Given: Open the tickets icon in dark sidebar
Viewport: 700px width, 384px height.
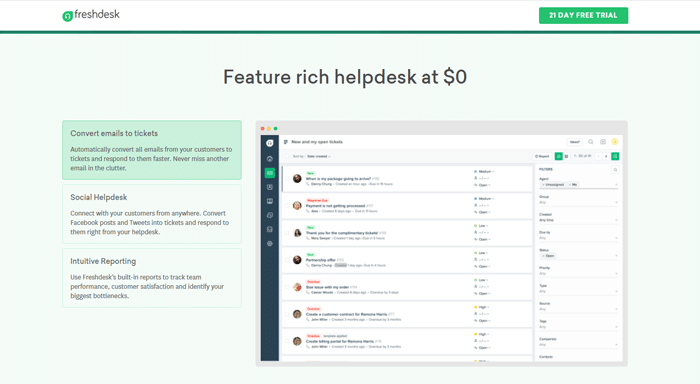Looking at the screenshot, I should [270, 173].
